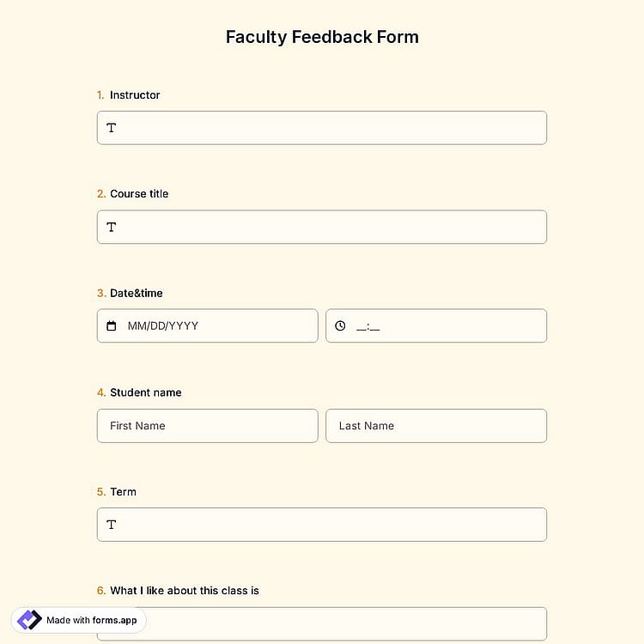Screen dimensions: 644x644
Task: Click the Instructor question label
Action: pyautogui.click(x=135, y=94)
